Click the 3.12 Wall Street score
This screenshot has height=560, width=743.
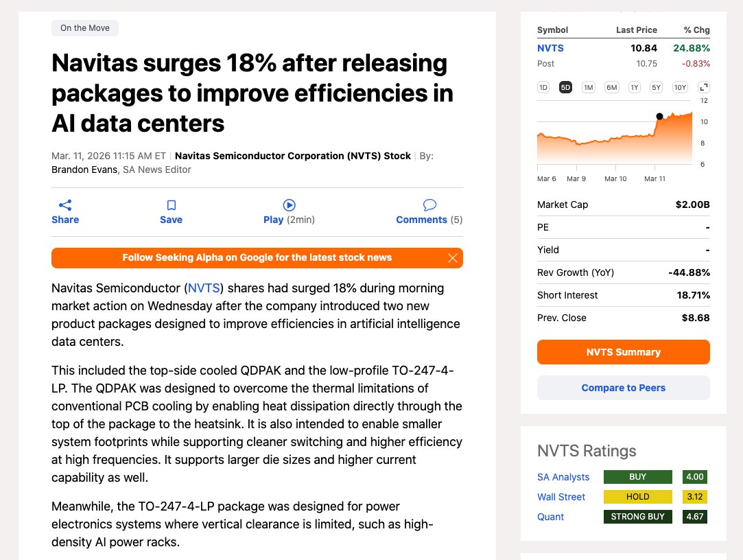coord(695,497)
